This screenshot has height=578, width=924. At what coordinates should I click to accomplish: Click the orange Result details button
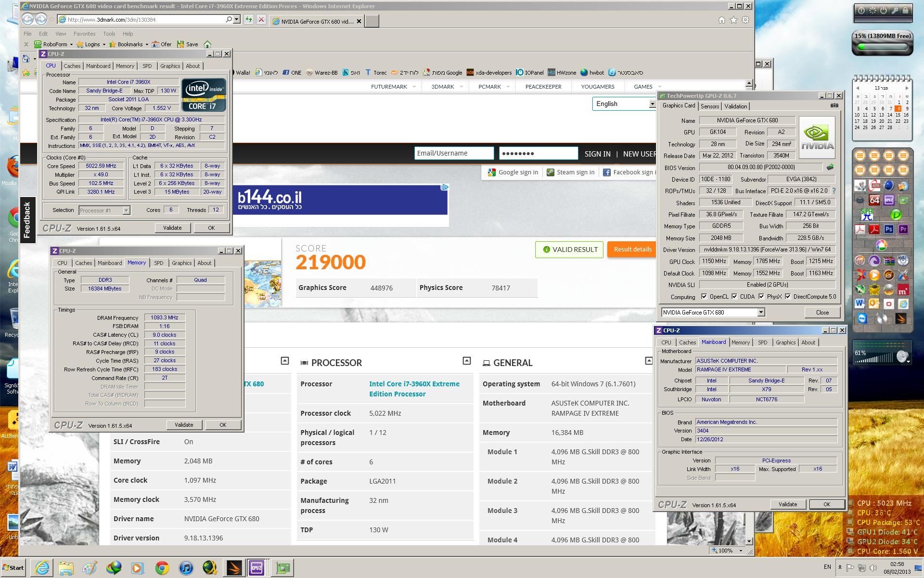[632, 250]
